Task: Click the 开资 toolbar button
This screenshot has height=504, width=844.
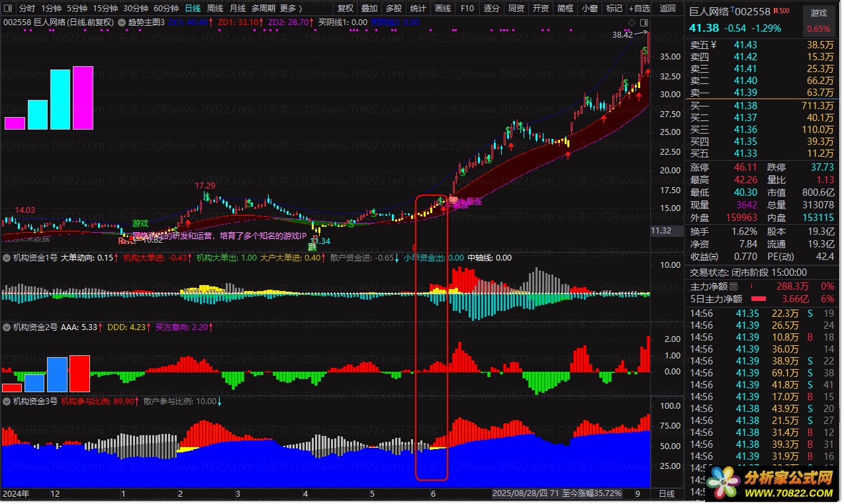Action: [x=541, y=9]
